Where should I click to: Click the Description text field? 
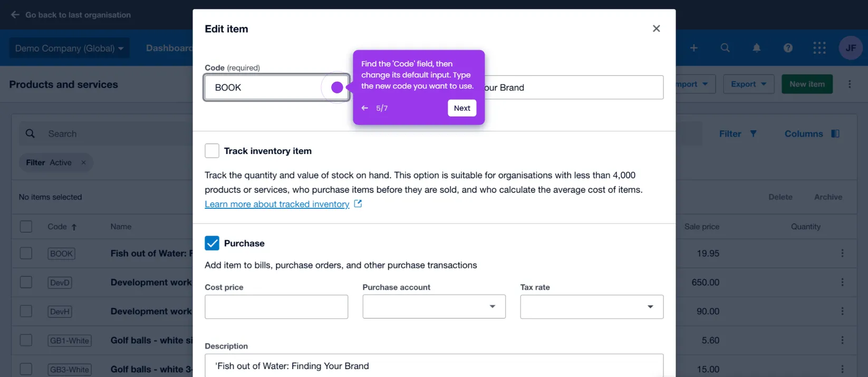click(x=434, y=365)
